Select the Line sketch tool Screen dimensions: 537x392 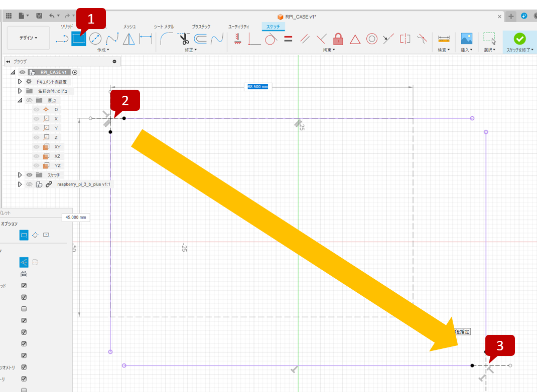(62, 39)
